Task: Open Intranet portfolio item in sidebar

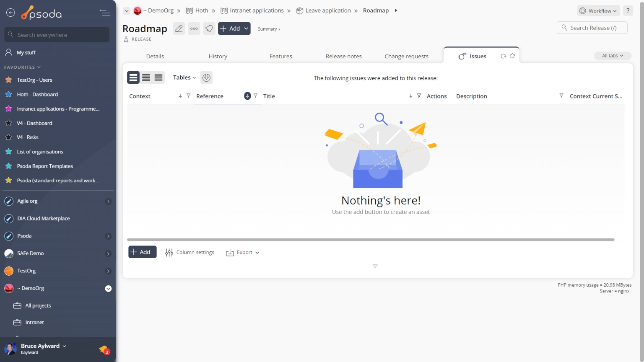Action: click(x=34, y=323)
